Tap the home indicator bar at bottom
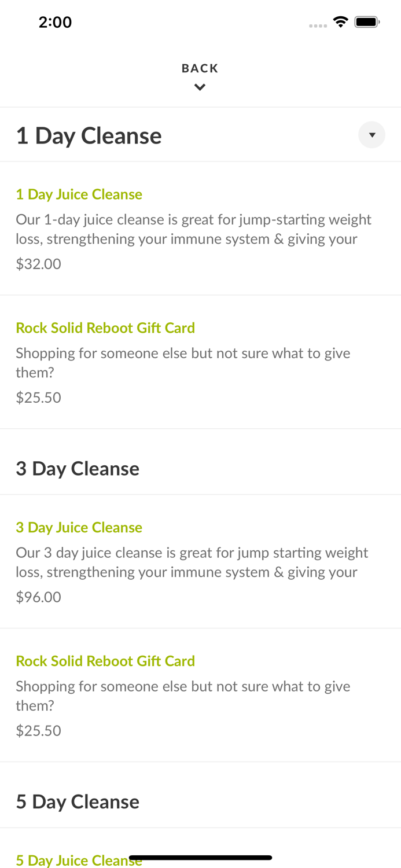Screen dimensions: 401x868 point(200,858)
